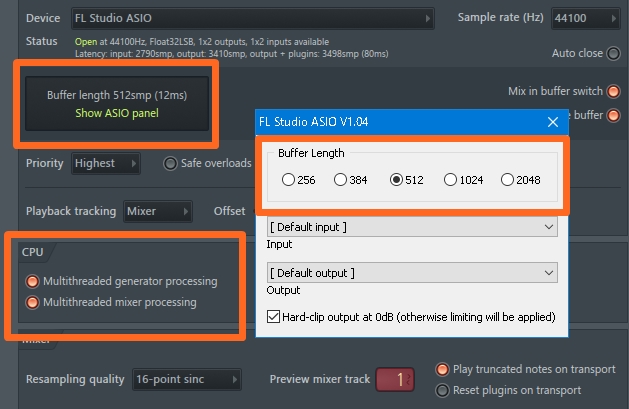629x409 pixels.
Task: Open Resampling quality dropdown 16-point sinc
Action: 187,379
